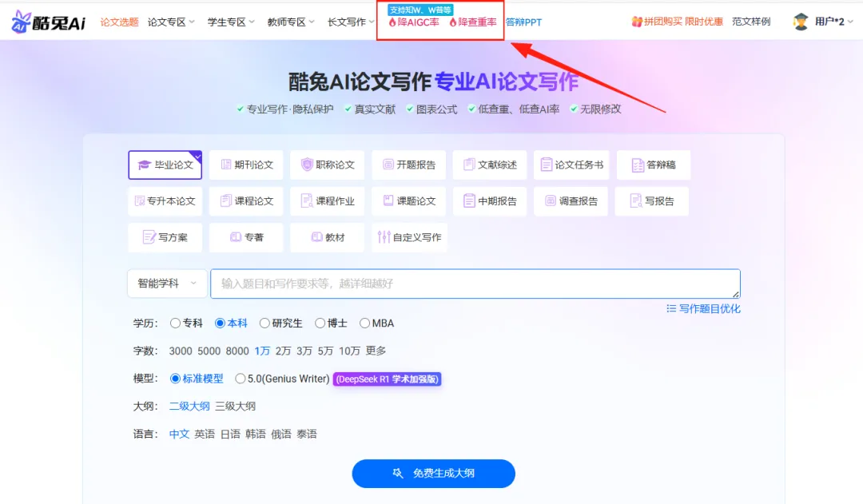Click the list icon beside 写作题目优化

[x=671, y=308]
